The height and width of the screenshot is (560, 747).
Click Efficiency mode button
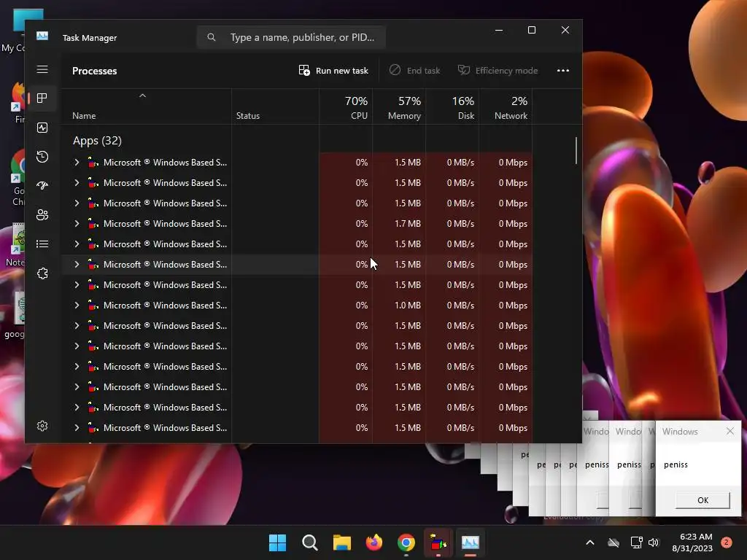pos(498,71)
